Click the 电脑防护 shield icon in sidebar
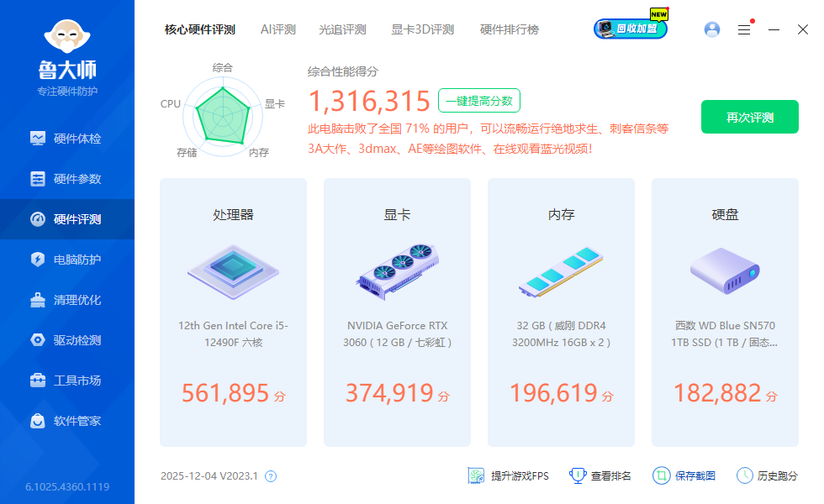Image resolution: width=824 pixels, height=504 pixels. pos(38,260)
